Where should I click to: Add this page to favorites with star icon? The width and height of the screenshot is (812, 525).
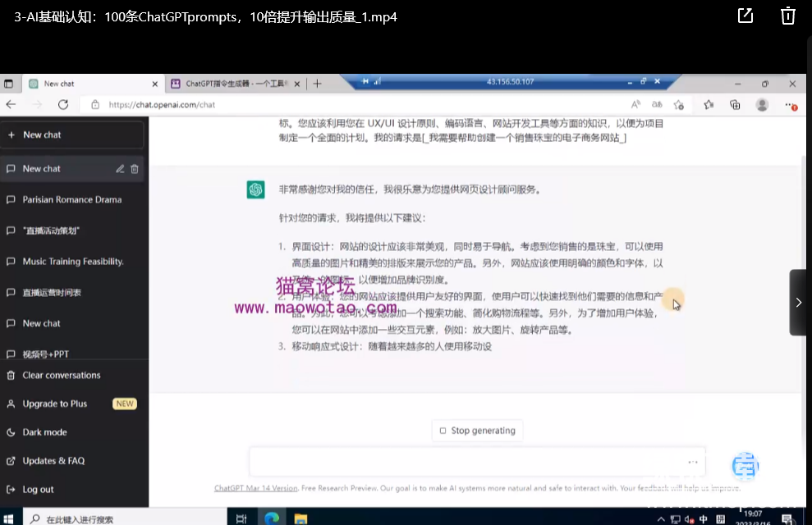point(678,104)
